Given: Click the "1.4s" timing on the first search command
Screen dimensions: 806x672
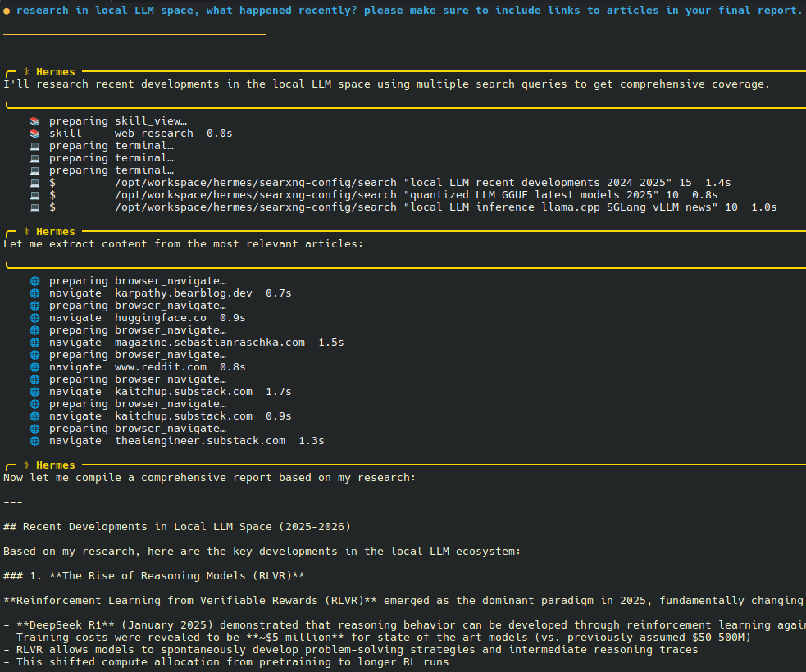Looking at the screenshot, I should 718,183.
